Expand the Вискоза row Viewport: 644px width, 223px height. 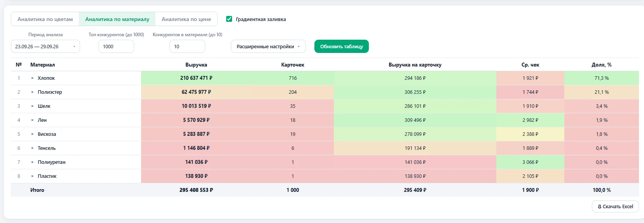tap(33, 134)
